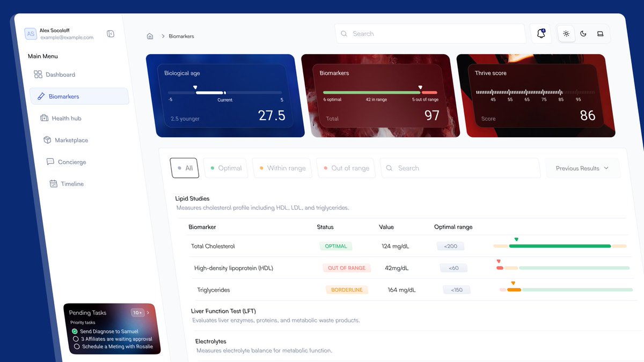Filter by Optimal biomarkers
This screenshot has width=644, height=362.
click(225, 168)
